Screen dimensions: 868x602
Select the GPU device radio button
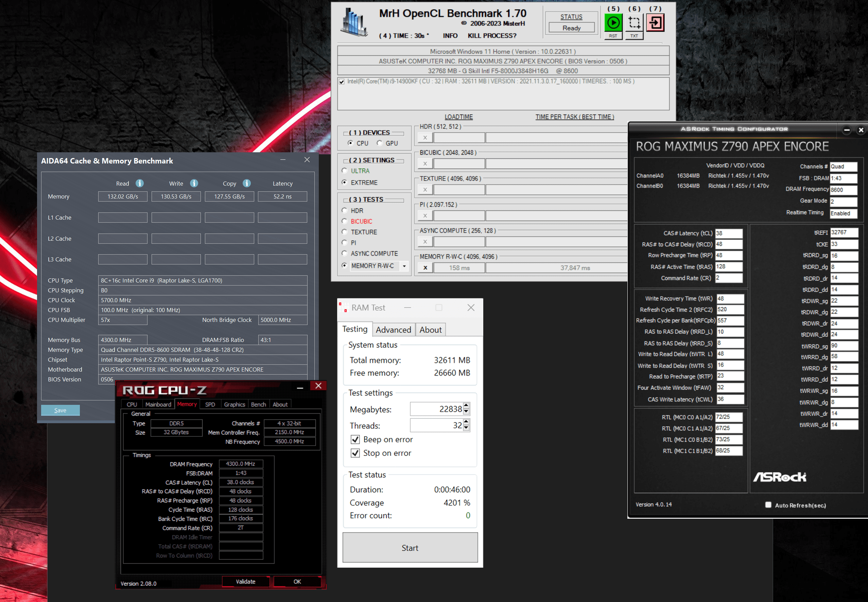pyautogui.click(x=380, y=143)
